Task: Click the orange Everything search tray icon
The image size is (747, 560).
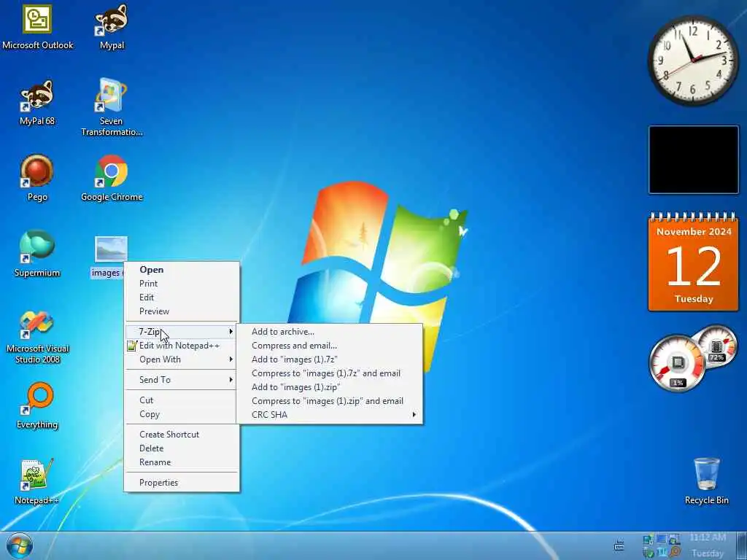Action: coord(675,553)
